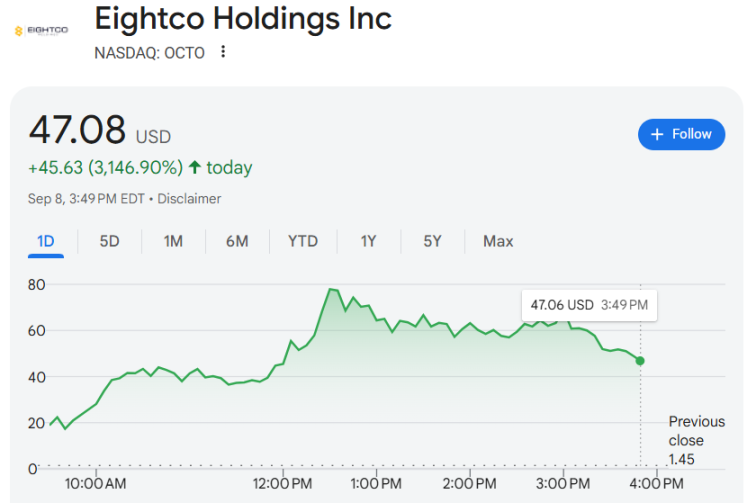
Task: Click the chart peak near 12:30 PM
Action: click(x=329, y=289)
